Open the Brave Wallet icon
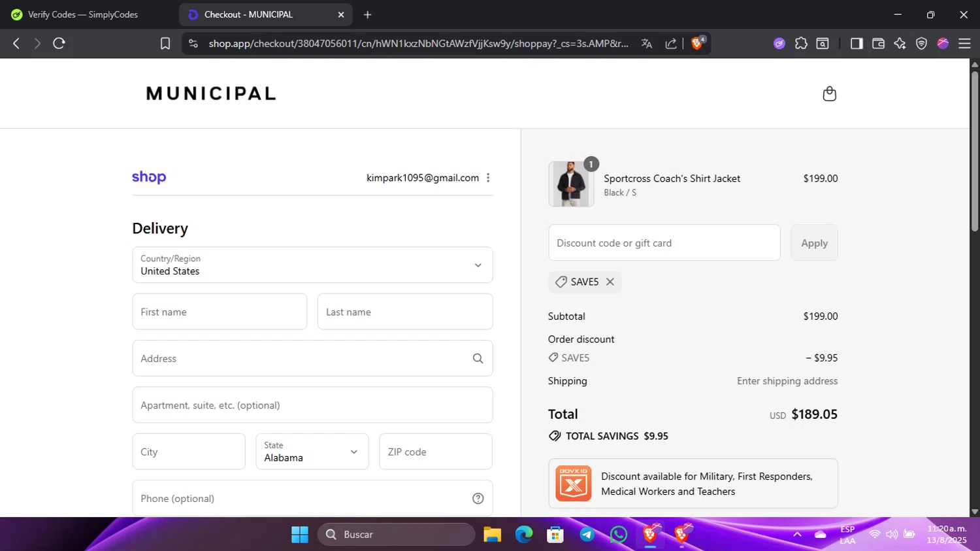The image size is (980, 551). click(x=878, y=43)
